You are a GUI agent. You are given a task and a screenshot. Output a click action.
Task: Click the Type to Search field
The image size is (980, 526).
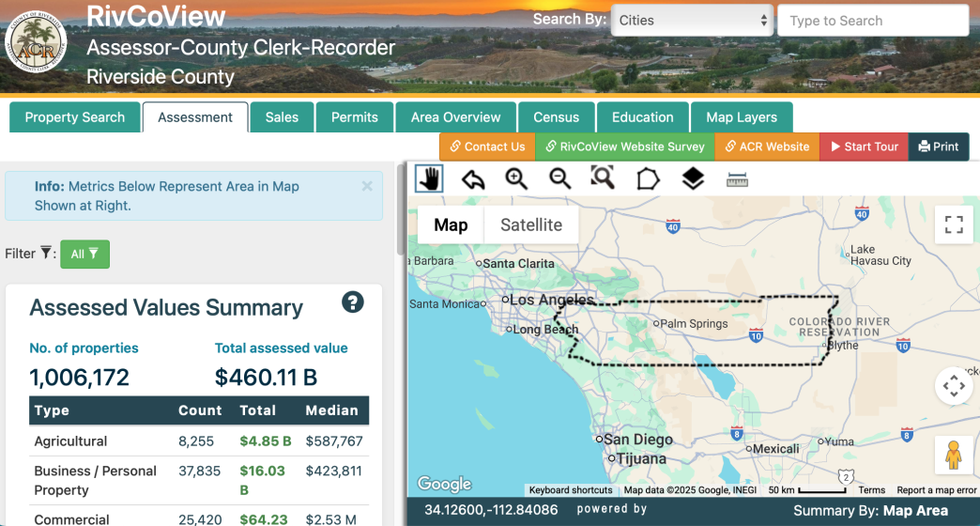(x=873, y=21)
